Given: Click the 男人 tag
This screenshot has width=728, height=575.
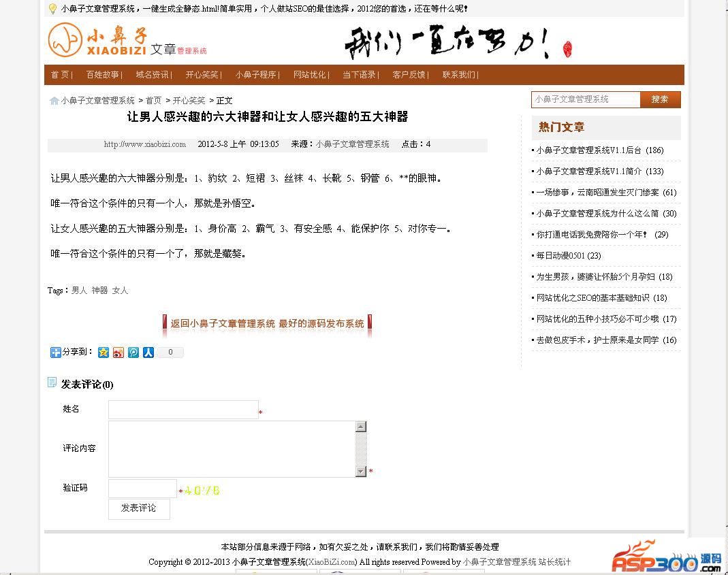Looking at the screenshot, I should point(79,291).
